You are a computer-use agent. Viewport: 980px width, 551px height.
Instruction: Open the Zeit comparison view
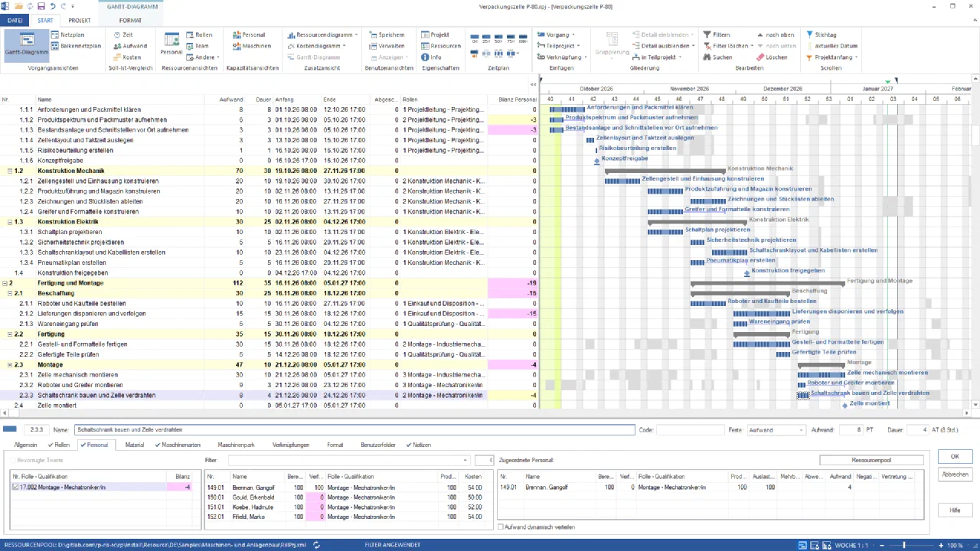(122, 34)
